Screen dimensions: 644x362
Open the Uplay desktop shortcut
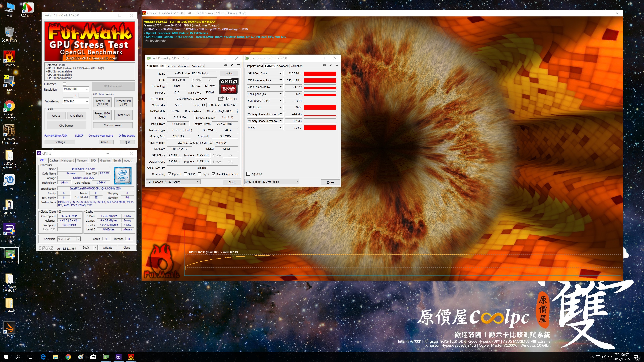coord(9,182)
